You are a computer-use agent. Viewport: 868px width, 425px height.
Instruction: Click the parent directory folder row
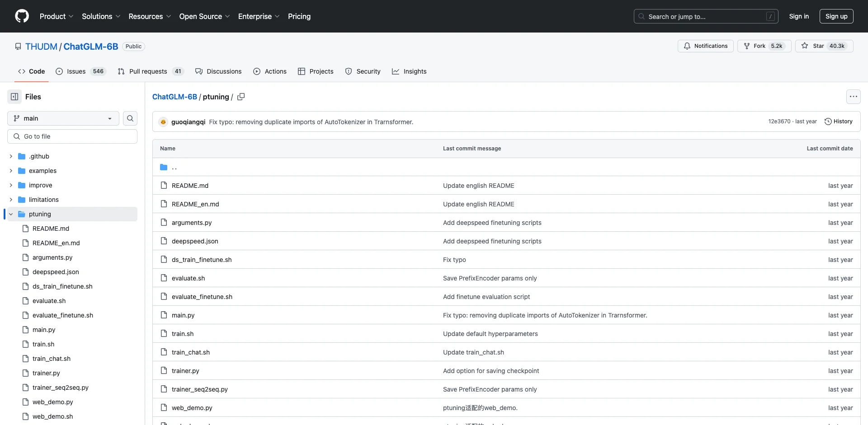[x=506, y=167]
